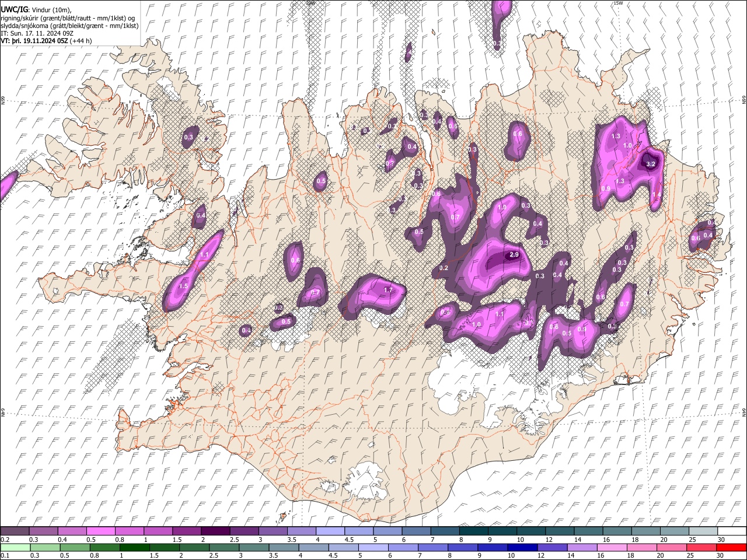Image resolution: width=747 pixels, height=560 pixels.
Task: Select snow legend swatch between 1 and 1.5
Action: [x=158, y=531]
